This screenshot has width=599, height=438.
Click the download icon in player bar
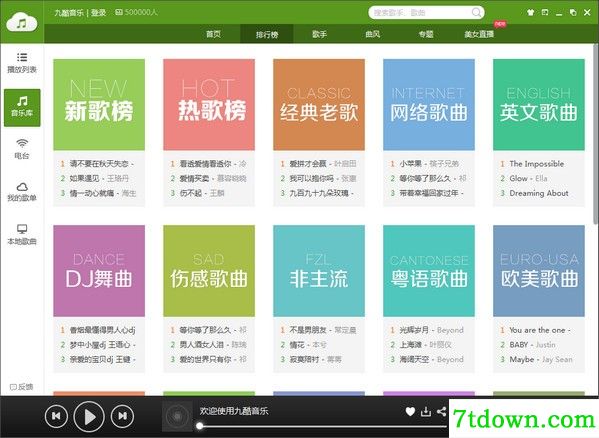pyautogui.click(x=426, y=411)
